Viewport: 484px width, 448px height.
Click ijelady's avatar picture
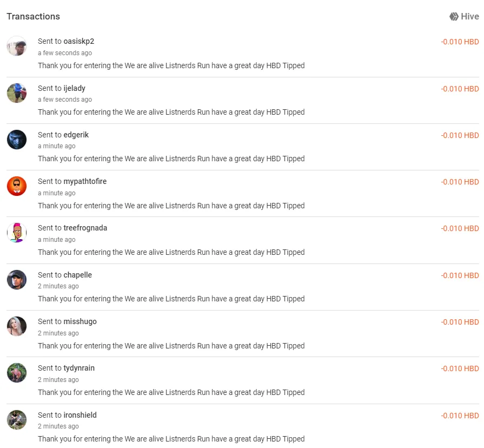tap(17, 93)
